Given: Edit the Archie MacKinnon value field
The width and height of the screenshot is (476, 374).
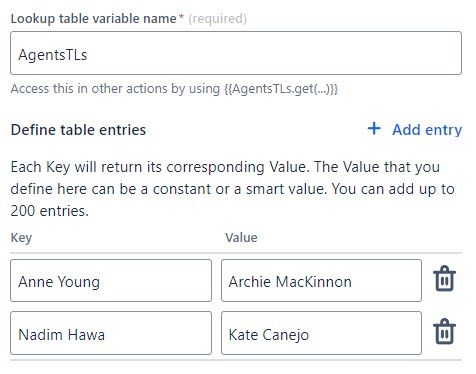Looking at the screenshot, I should (x=321, y=281).
